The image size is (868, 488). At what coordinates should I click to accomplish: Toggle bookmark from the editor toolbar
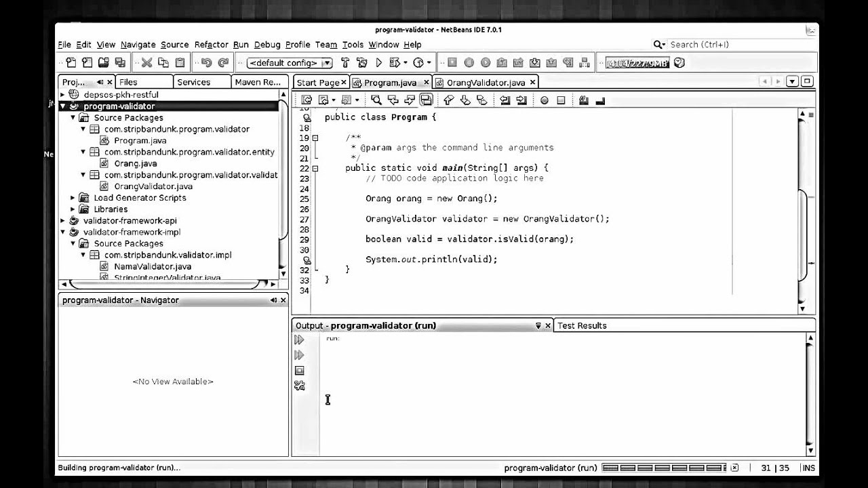(x=481, y=100)
